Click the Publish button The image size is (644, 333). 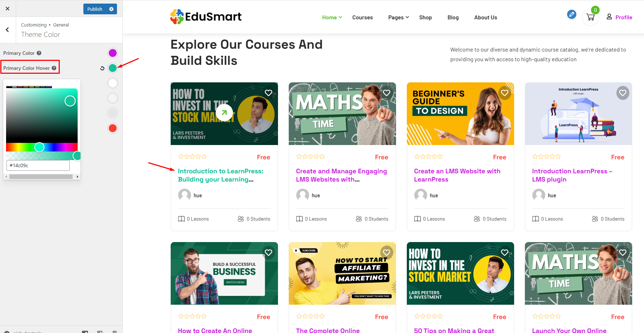pyautogui.click(x=95, y=9)
